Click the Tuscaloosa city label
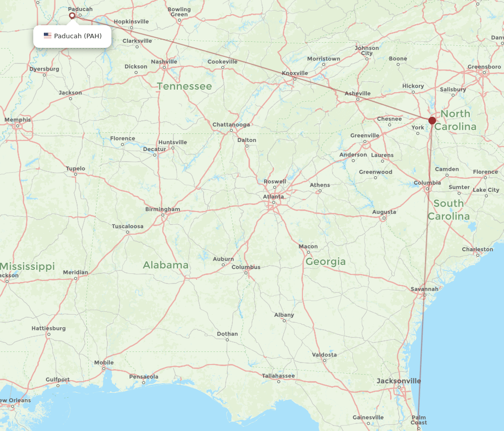This screenshot has height=431, width=504. 128,226
